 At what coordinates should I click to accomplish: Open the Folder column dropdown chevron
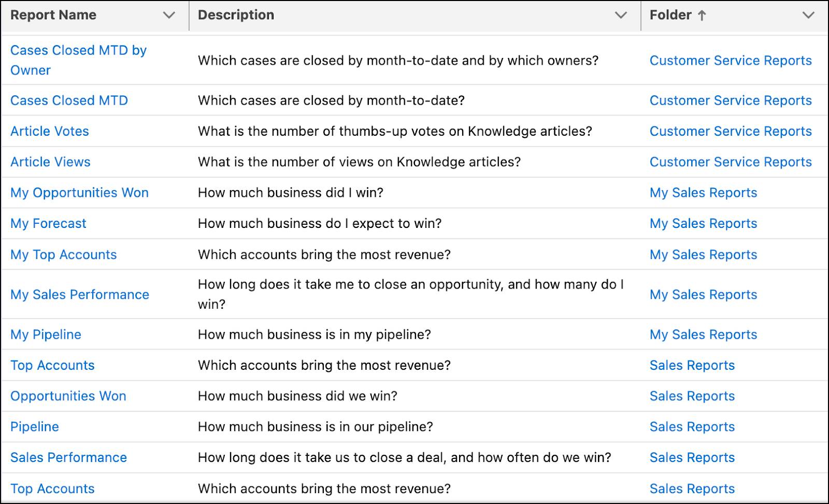coord(808,16)
